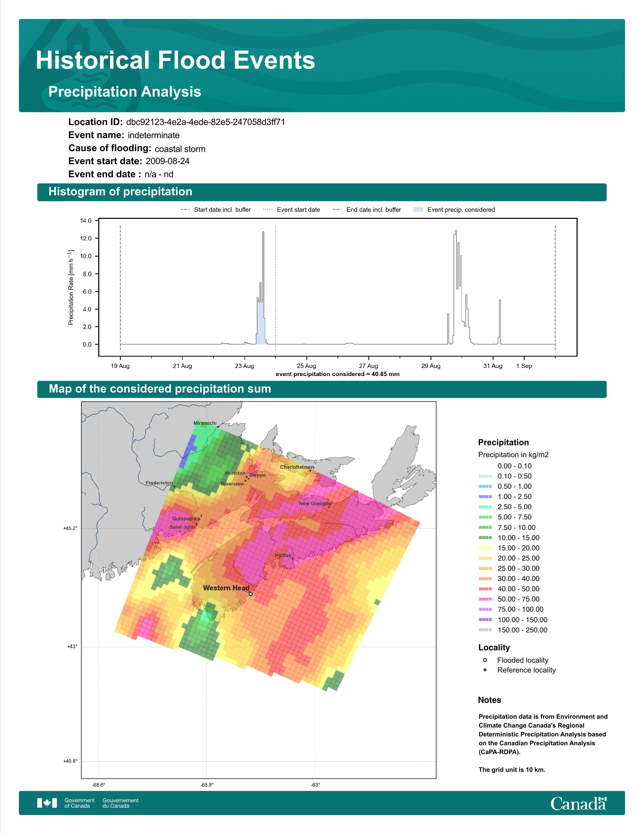Screen dimensions: 644x834
Task: Click the 15.00 - 20.00 precipitation swatch
Action: tap(485, 548)
